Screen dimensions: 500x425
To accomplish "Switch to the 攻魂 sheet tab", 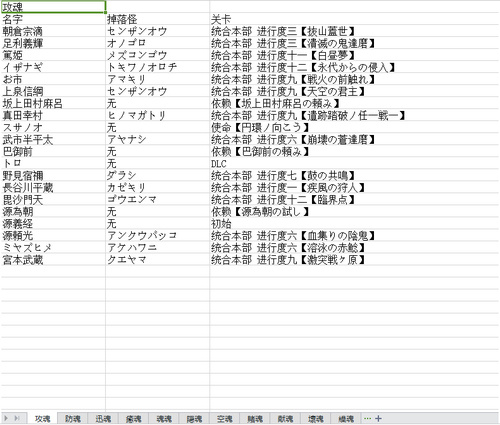I will click(42, 419).
